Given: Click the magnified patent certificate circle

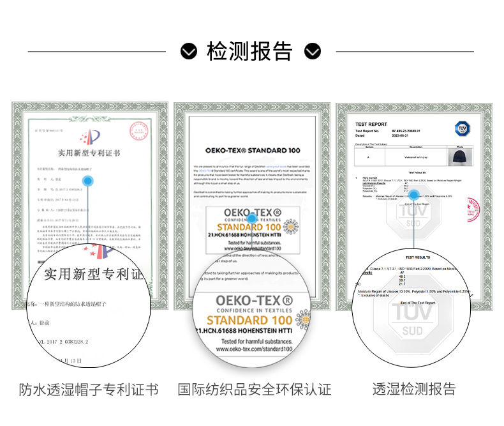Looking at the screenshot, I should (x=89, y=305).
